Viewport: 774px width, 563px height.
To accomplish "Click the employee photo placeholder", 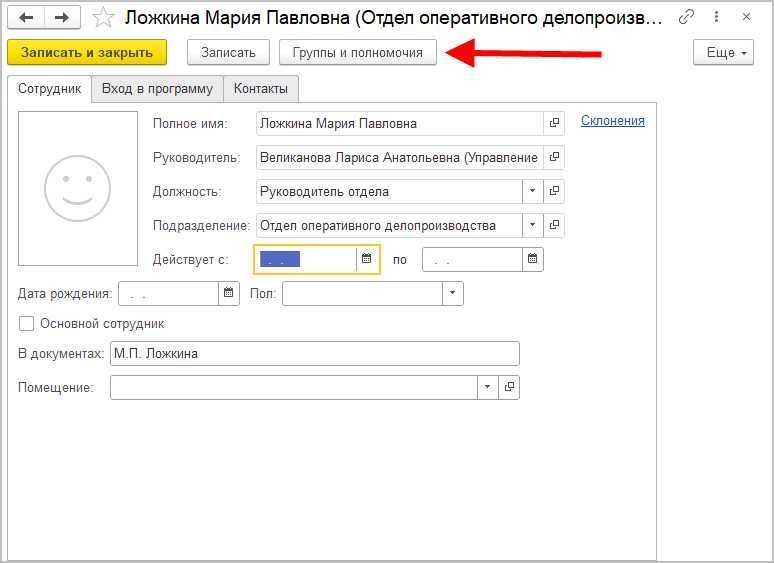I will pos(77,188).
